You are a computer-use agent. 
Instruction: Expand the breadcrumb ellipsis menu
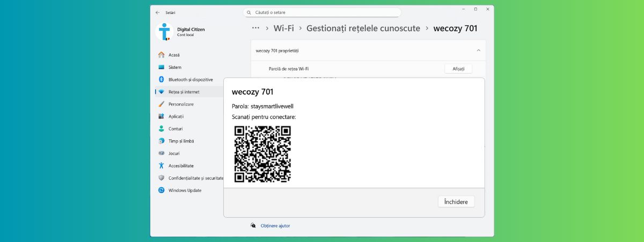click(x=255, y=28)
